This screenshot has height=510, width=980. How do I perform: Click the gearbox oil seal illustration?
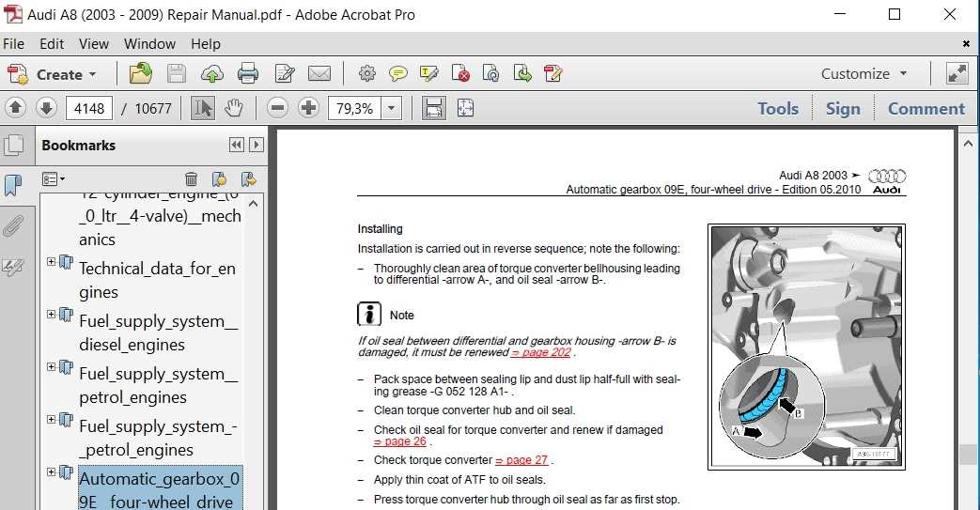pos(807,347)
